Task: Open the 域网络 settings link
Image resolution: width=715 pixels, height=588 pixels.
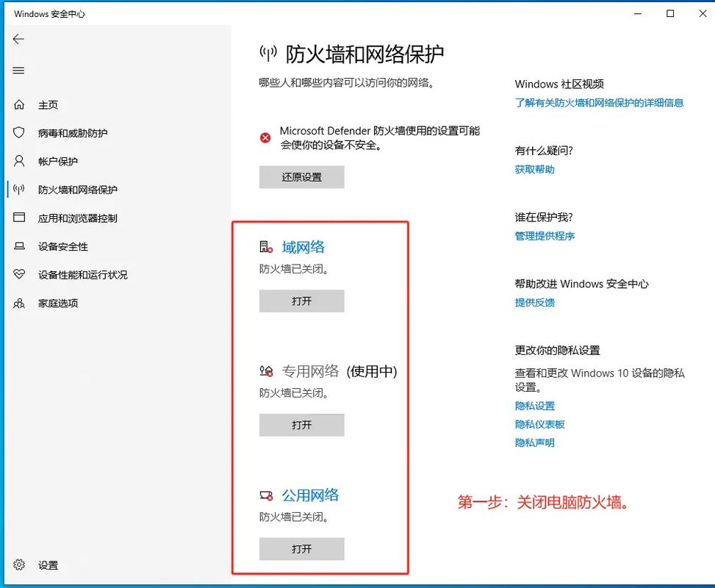Action: click(303, 247)
